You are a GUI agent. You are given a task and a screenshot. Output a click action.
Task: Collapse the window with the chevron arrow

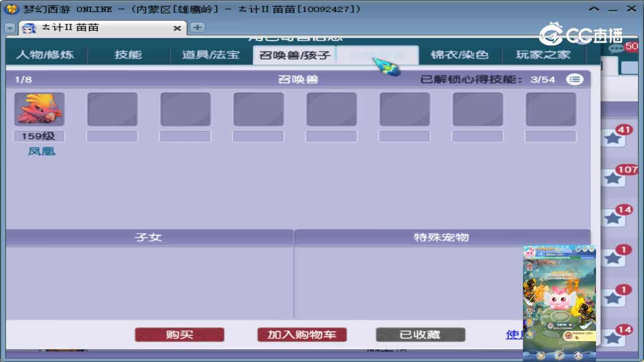click(x=595, y=9)
